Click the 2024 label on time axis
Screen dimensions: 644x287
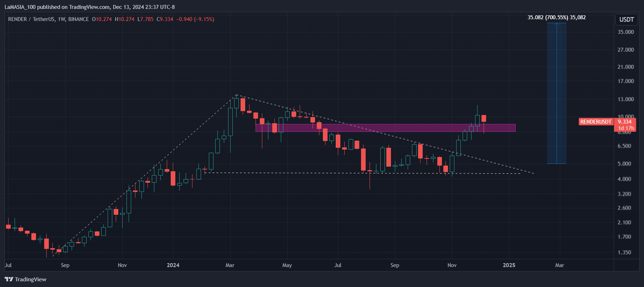[x=173, y=265]
